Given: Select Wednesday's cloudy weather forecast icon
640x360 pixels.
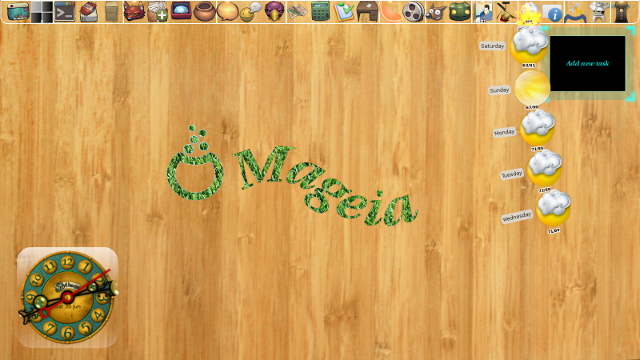Looking at the screenshot, I should pyautogui.click(x=553, y=208).
